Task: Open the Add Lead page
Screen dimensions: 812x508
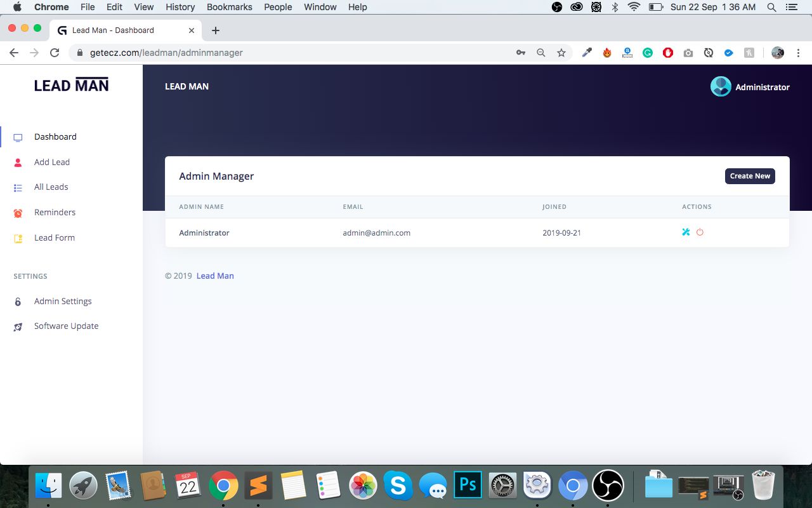Action: [52, 162]
